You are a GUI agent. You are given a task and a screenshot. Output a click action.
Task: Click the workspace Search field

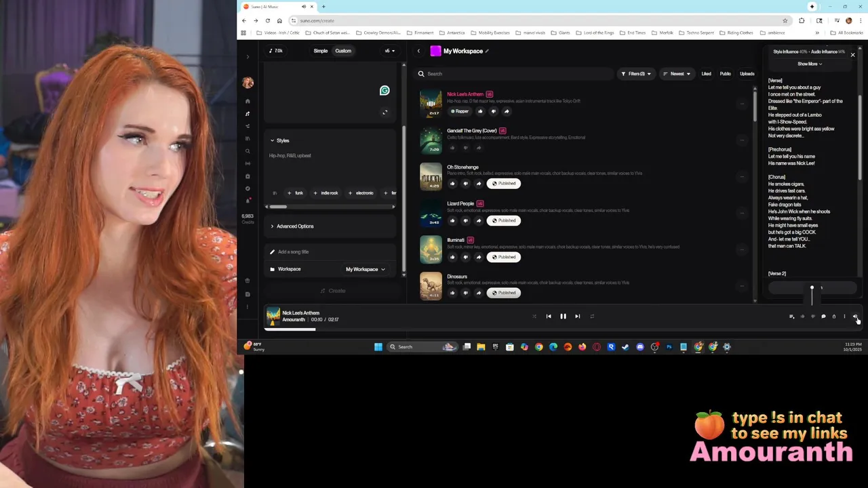(x=515, y=74)
